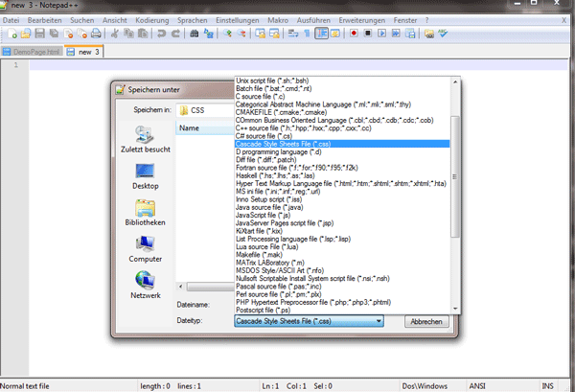Image resolution: width=575 pixels, height=392 pixels.
Task: Pick C# source file (*.cs) entry
Action: pos(342,136)
